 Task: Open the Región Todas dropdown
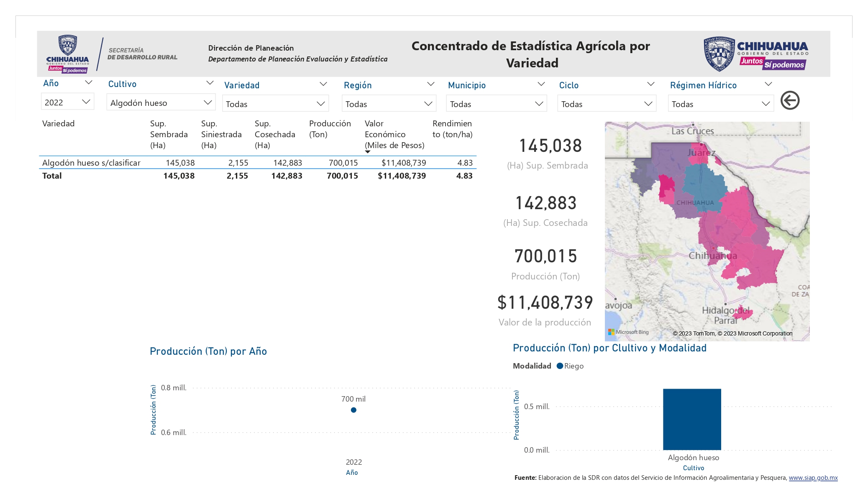[389, 104]
